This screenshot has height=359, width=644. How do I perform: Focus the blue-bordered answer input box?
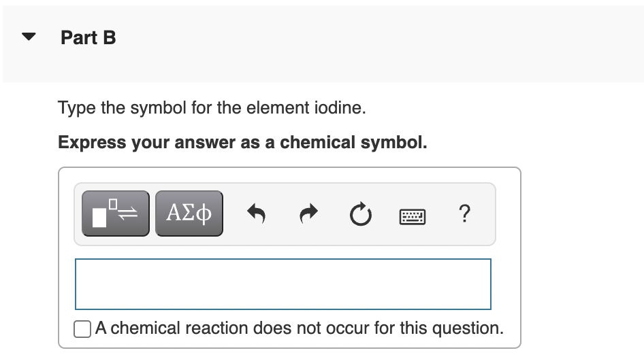point(283,284)
